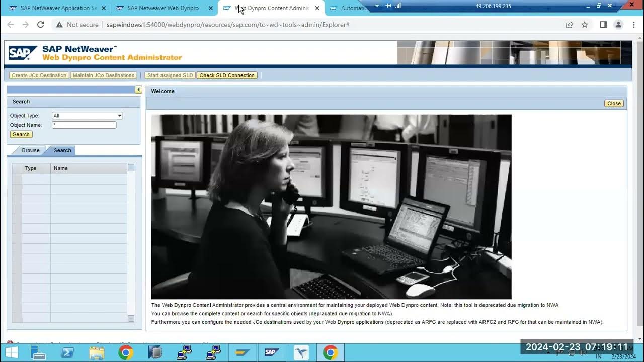Image resolution: width=644 pixels, height=362 pixels.
Task: Bookmark this page with the star icon
Action: (x=585, y=25)
